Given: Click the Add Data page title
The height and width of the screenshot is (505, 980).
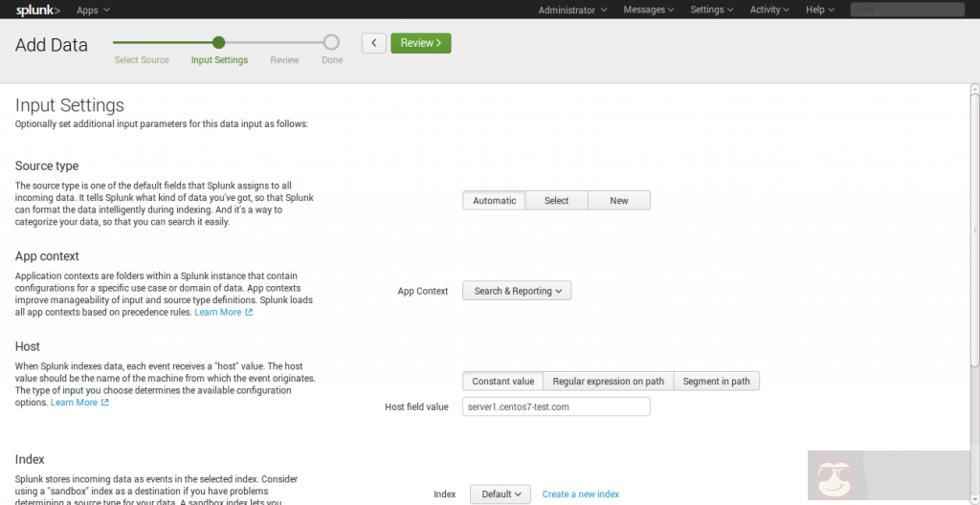Looking at the screenshot, I should tap(52, 45).
